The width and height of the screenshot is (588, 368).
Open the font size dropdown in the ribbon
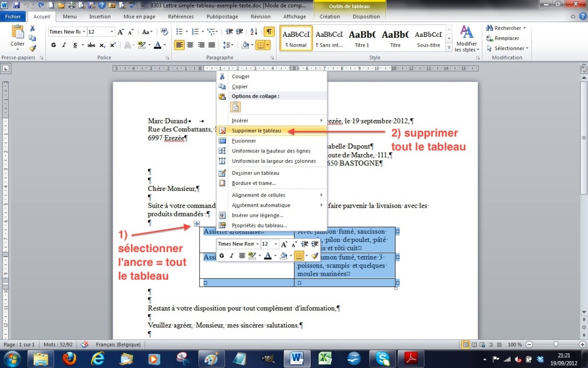click(x=111, y=32)
